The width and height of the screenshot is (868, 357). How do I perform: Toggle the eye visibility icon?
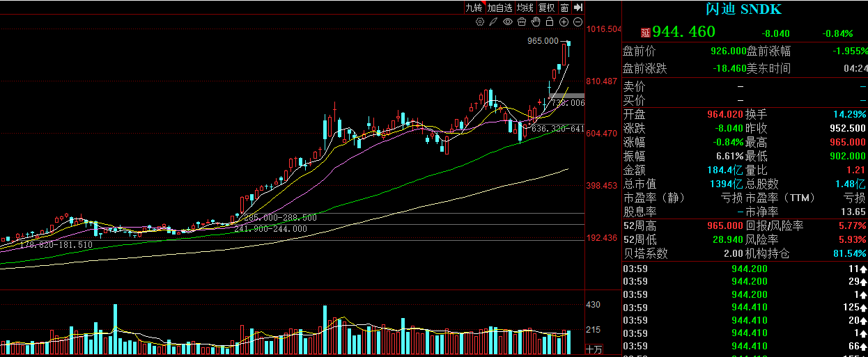pos(508,22)
